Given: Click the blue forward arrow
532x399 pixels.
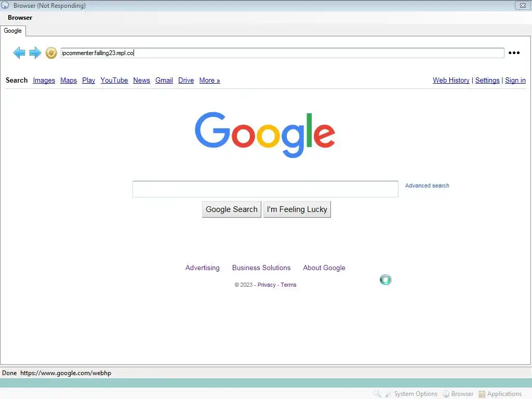Looking at the screenshot, I should (35, 52).
